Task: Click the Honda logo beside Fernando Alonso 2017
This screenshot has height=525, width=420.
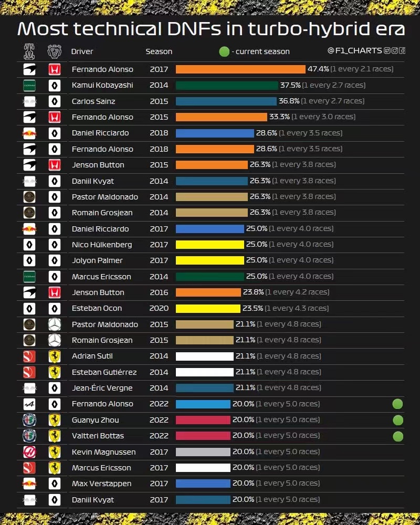Action: [55, 69]
